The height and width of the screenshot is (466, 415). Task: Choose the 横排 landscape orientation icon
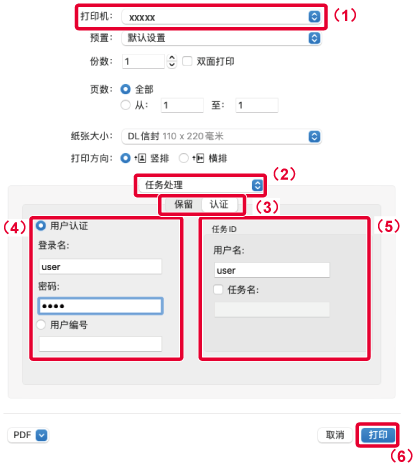pos(198,158)
